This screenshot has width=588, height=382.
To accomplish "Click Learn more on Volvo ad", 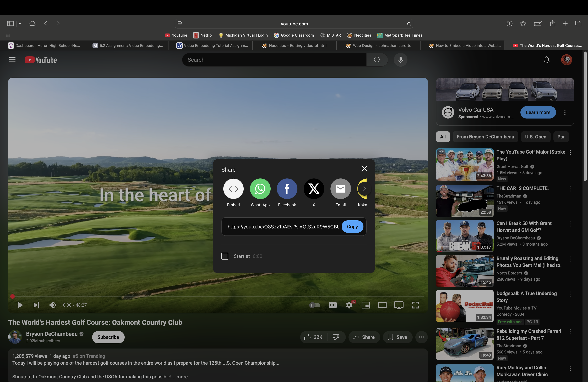I will coord(538,112).
